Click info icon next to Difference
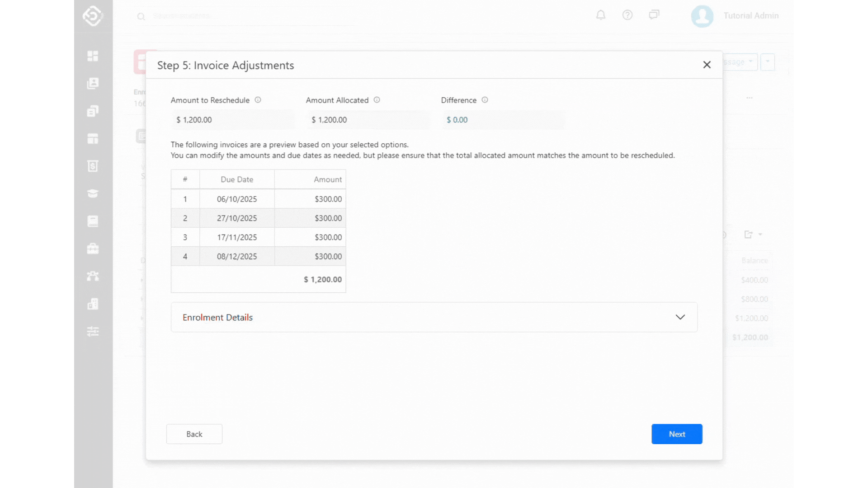This screenshot has width=868, height=488. 485,100
